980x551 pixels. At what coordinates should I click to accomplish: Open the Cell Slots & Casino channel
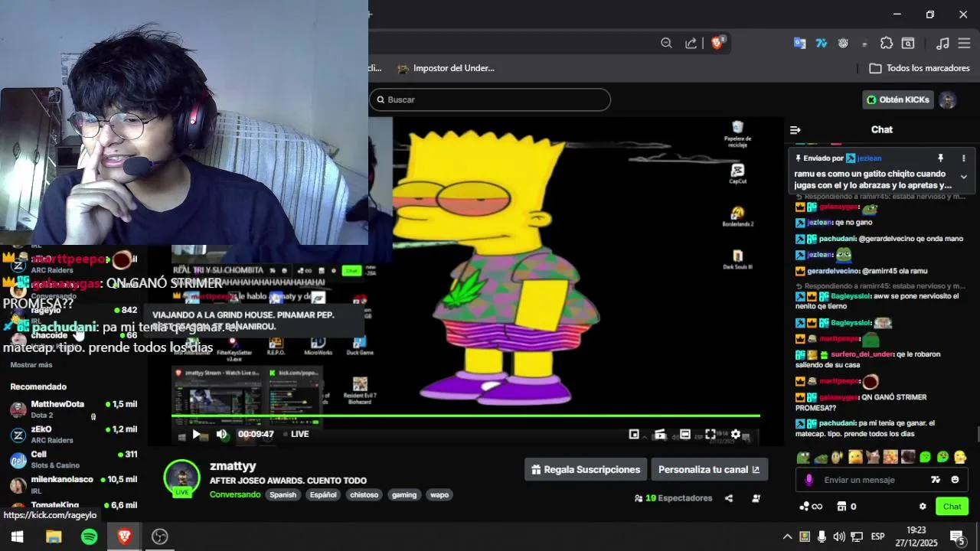pyautogui.click(x=73, y=460)
